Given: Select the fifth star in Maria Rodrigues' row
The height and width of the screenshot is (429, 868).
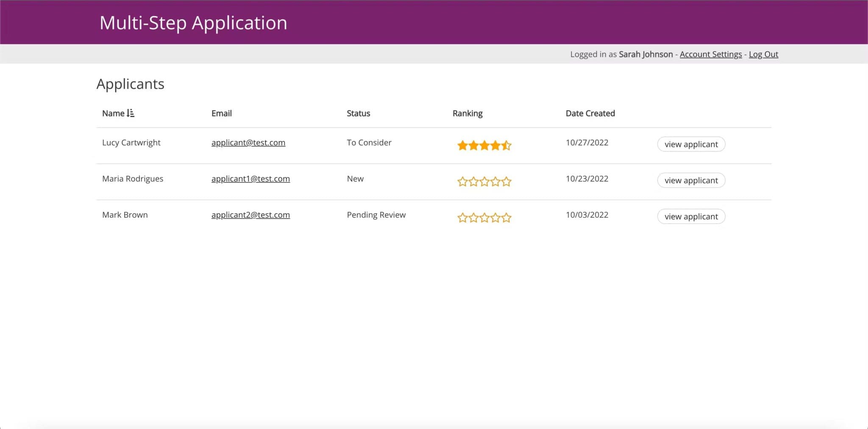Looking at the screenshot, I should coord(507,181).
